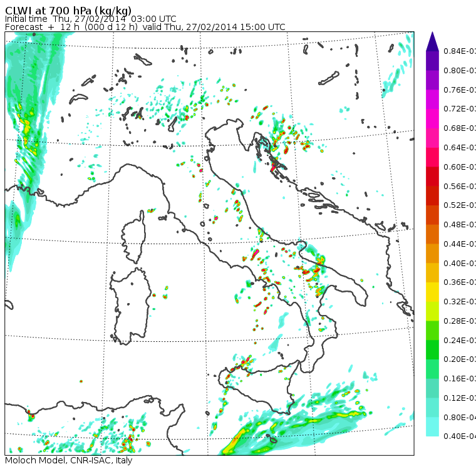
Task: Click the 0.80E-03 colorbar label
Action: point(460,70)
